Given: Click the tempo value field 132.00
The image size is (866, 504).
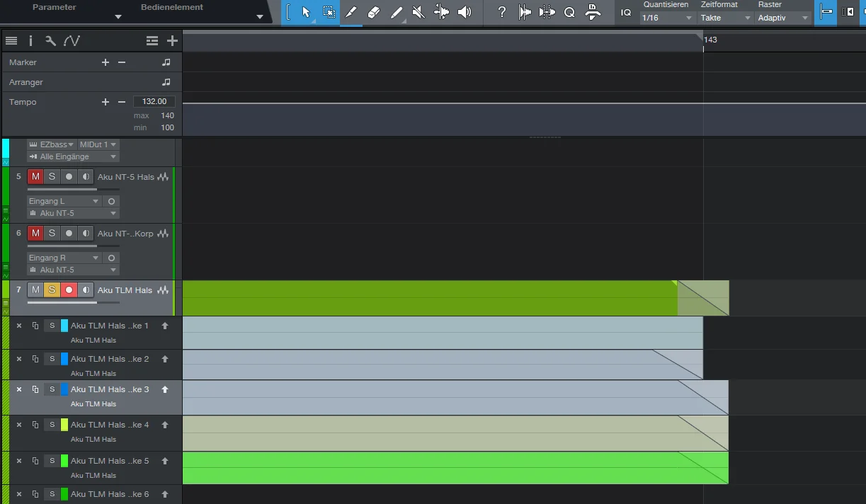Looking at the screenshot, I should click(x=154, y=102).
